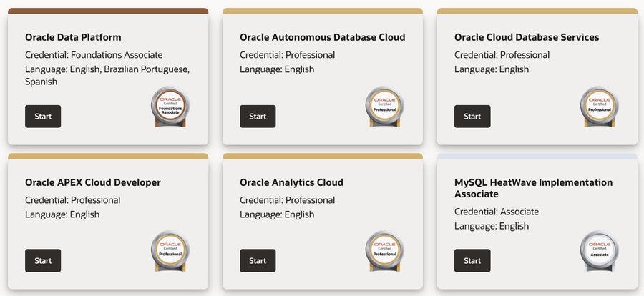Click Language: English on Oracle Analytics Cloud card
Screen dimensions: 644x296
277,214
